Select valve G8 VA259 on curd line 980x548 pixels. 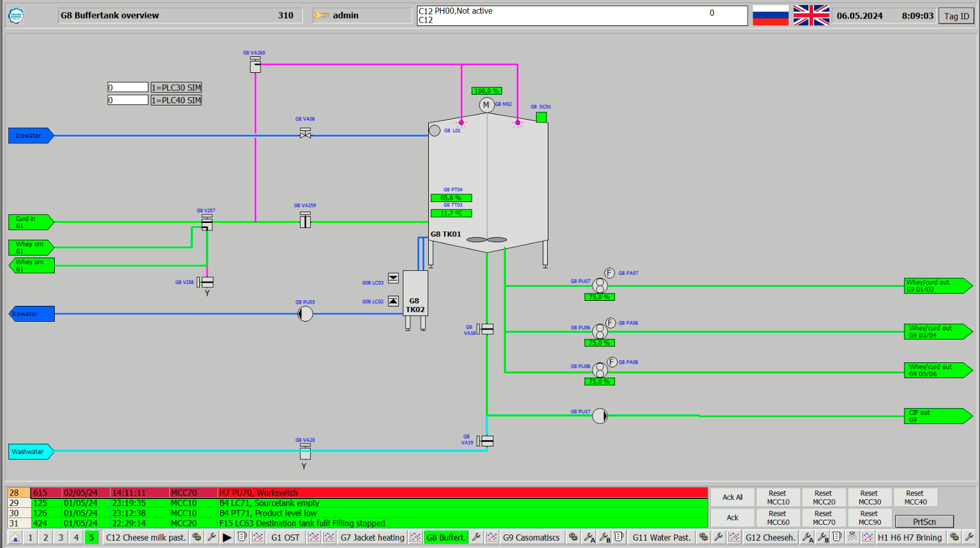[x=305, y=220]
